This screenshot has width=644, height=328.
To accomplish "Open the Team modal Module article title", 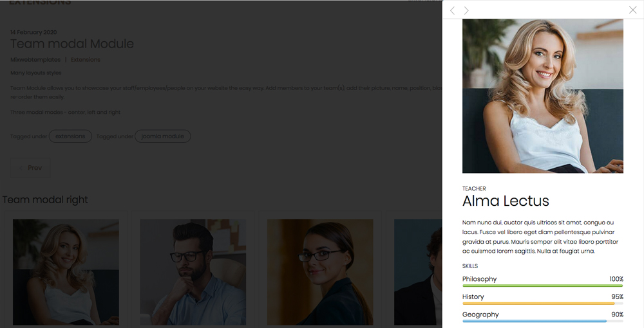I will coord(72,44).
